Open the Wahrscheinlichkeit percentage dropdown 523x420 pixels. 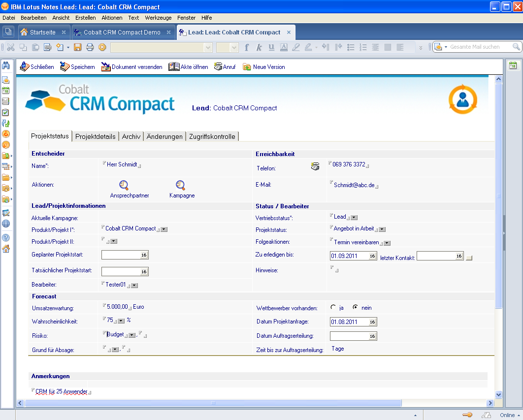[121, 321]
